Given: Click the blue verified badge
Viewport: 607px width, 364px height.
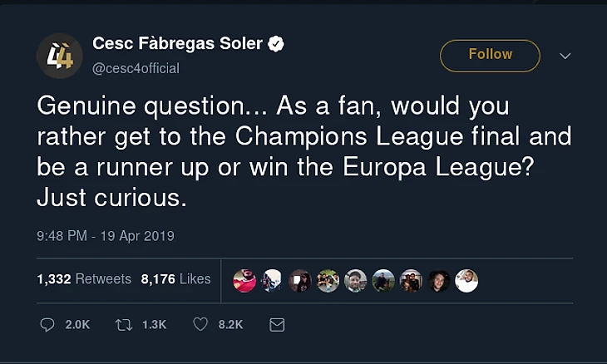Looking at the screenshot, I should [x=277, y=44].
